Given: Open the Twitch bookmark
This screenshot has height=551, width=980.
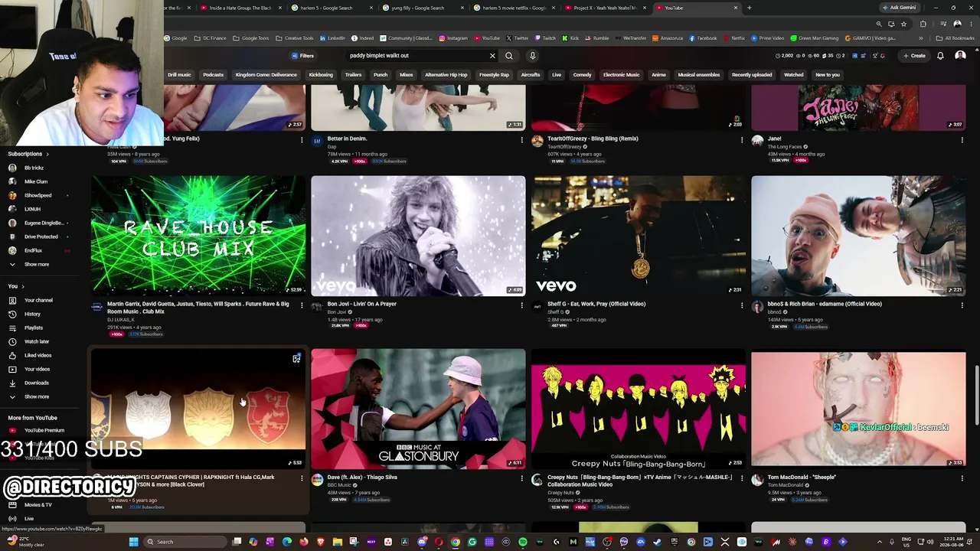Looking at the screenshot, I should tap(545, 38).
